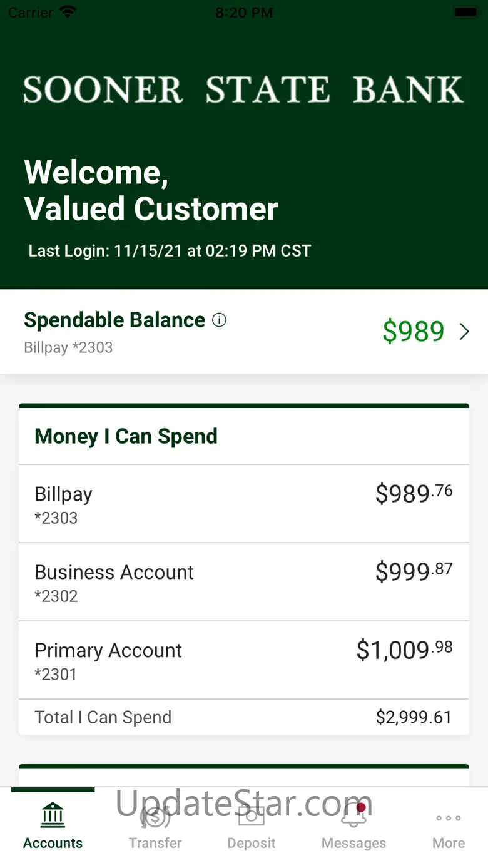Tap the Deposit camera icon
Screen dimensions: 488x868
point(252,816)
